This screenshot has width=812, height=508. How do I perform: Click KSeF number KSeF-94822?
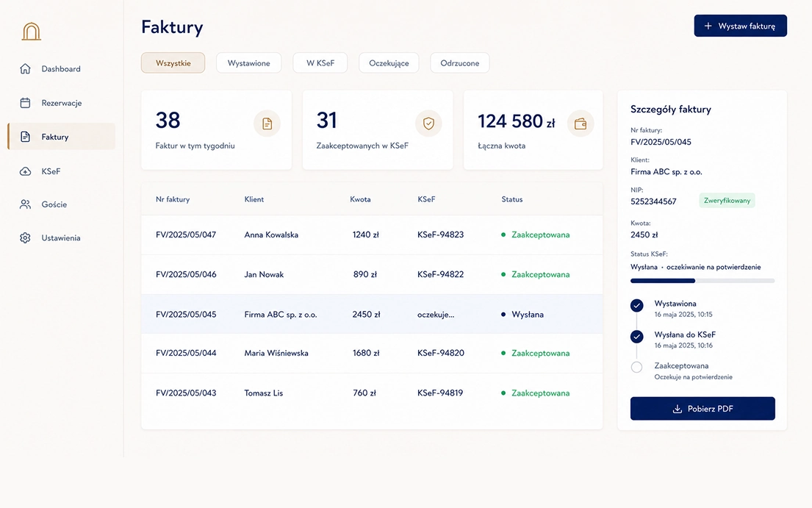tap(441, 274)
